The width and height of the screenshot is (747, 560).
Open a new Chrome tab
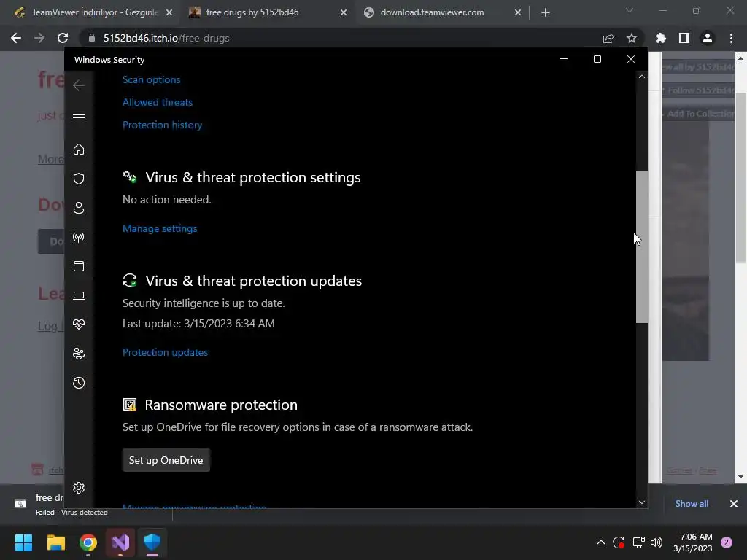click(x=546, y=12)
